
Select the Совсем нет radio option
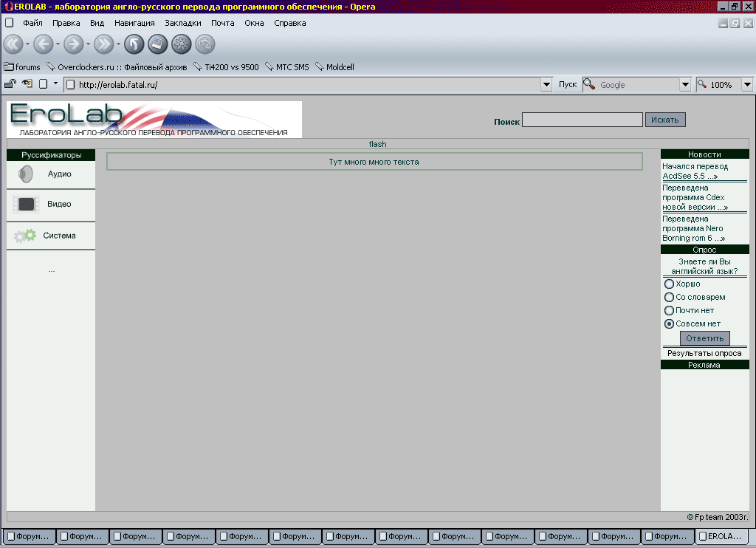click(x=669, y=324)
